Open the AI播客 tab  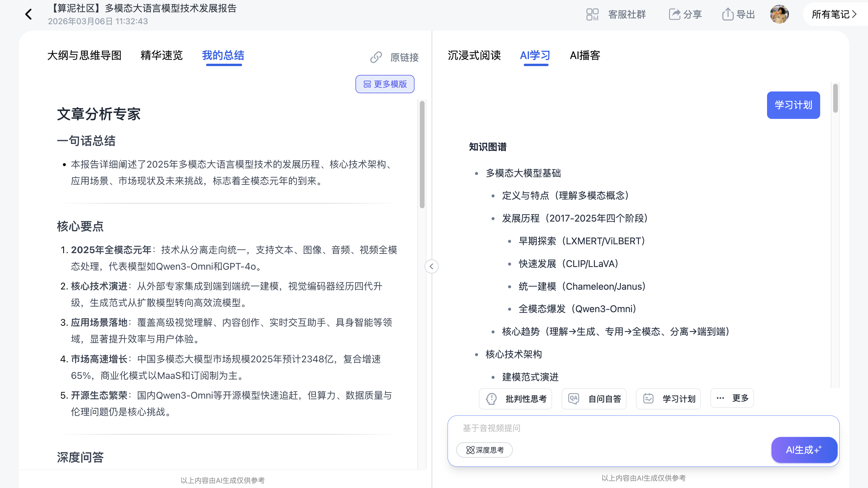(x=585, y=55)
